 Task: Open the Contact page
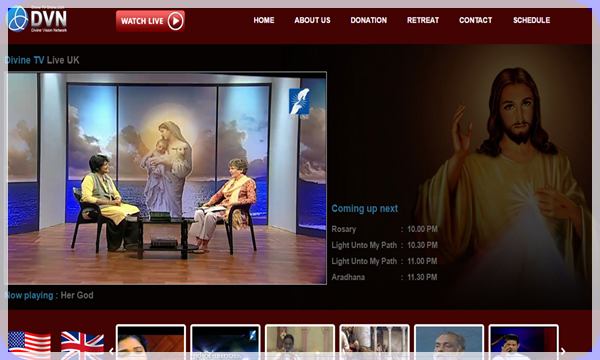click(476, 20)
